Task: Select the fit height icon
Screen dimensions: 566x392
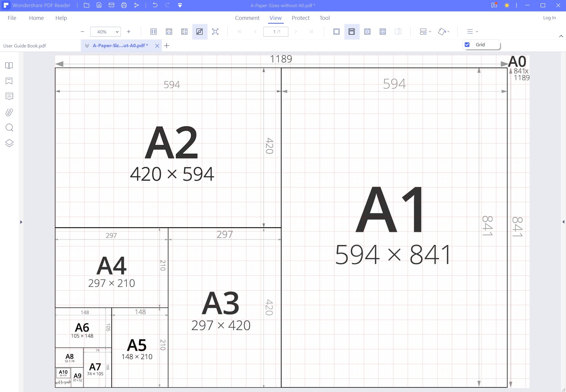Action: pyautogui.click(x=184, y=32)
